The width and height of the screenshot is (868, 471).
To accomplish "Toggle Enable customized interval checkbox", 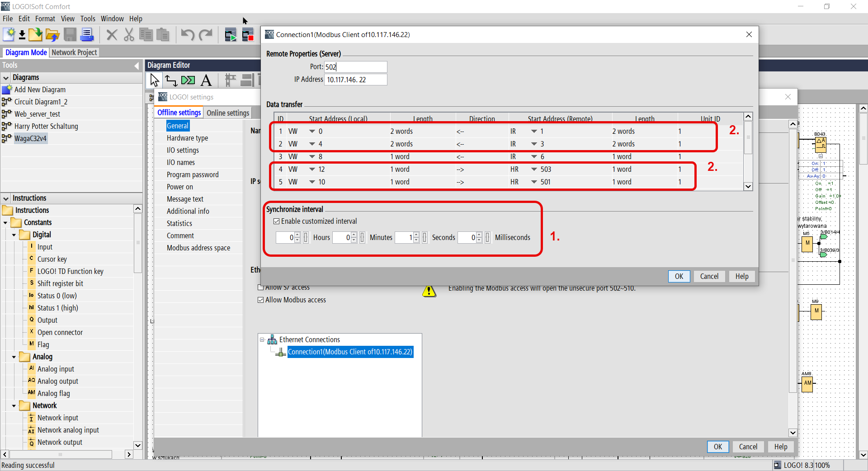I will click(276, 221).
